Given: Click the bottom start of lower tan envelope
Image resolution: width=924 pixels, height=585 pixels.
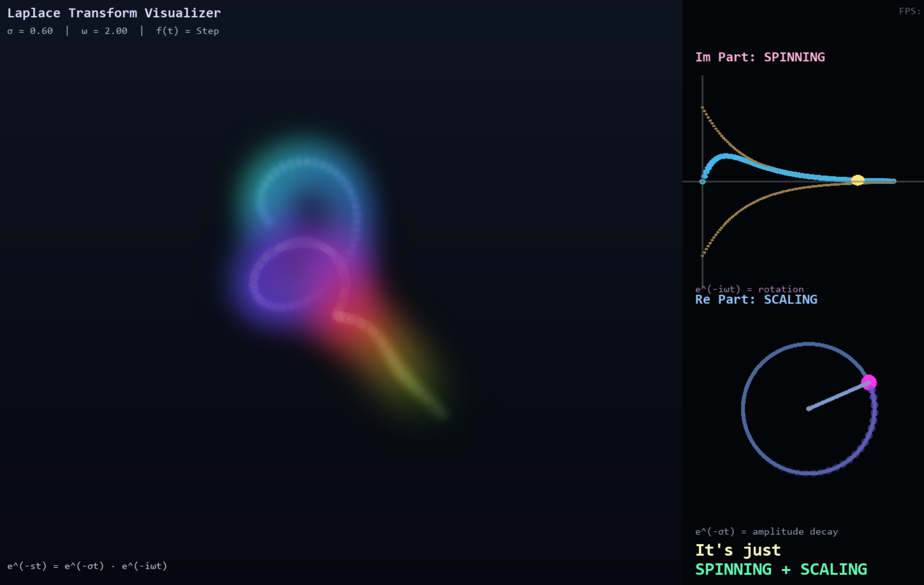Looking at the screenshot, I should point(703,255).
